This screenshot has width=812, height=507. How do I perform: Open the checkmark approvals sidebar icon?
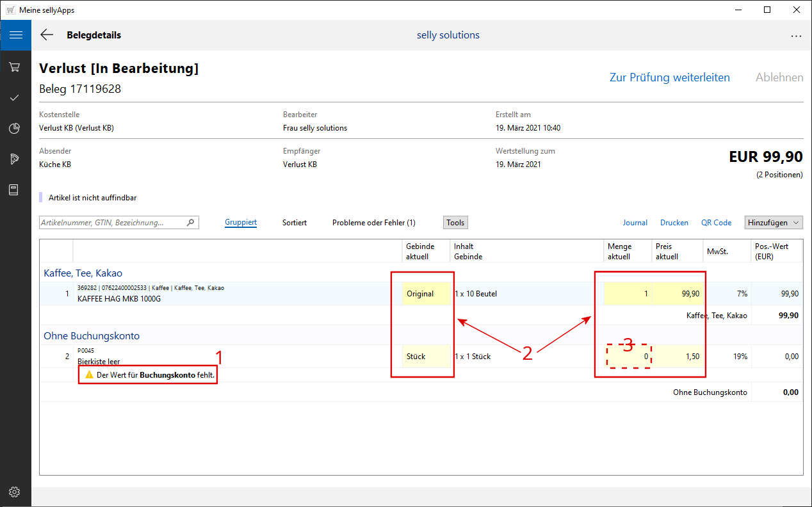15,97
